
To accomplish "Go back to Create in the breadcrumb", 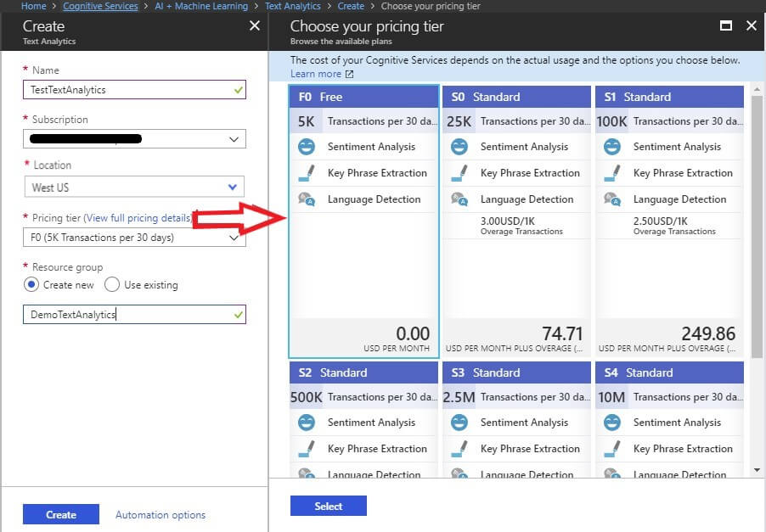I will (x=351, y=6).
